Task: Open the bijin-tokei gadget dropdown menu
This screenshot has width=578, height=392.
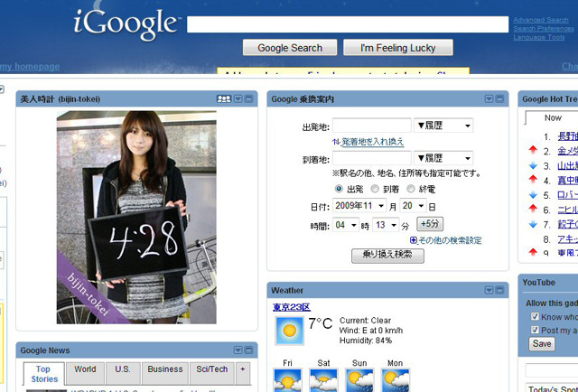Action: [x=238, y=98]
